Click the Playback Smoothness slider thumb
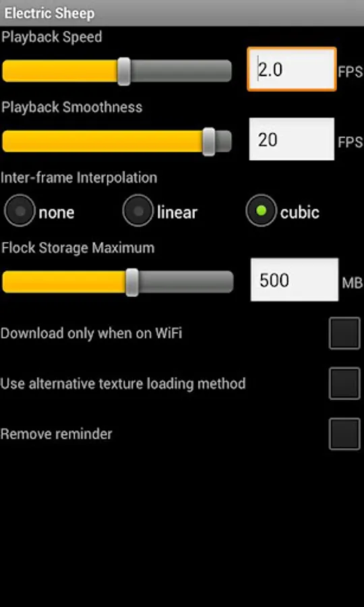 point(209,142)
